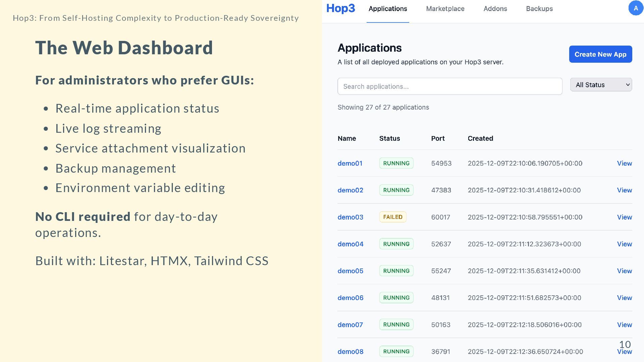Open the Addons tab
The height and width of the screenshot is (362, 644).
(495, 9)
